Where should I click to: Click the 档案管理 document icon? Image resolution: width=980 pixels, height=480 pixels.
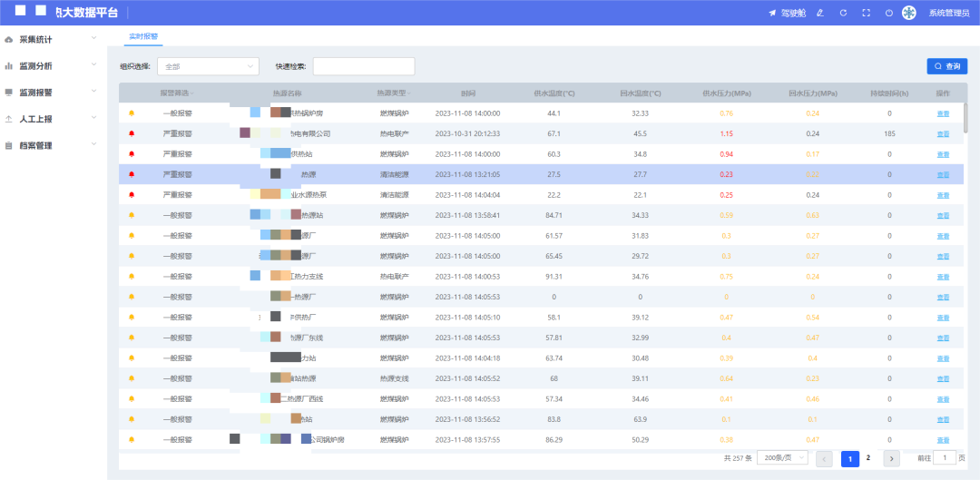[9, 145]
